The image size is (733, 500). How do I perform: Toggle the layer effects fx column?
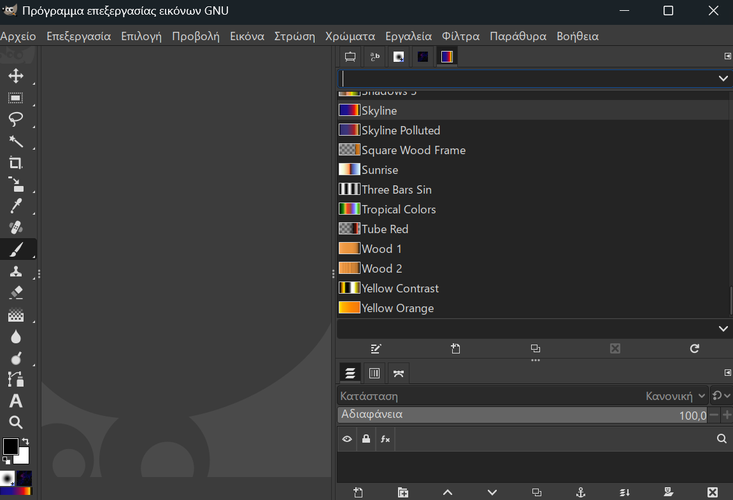click(x=385, y=439)
